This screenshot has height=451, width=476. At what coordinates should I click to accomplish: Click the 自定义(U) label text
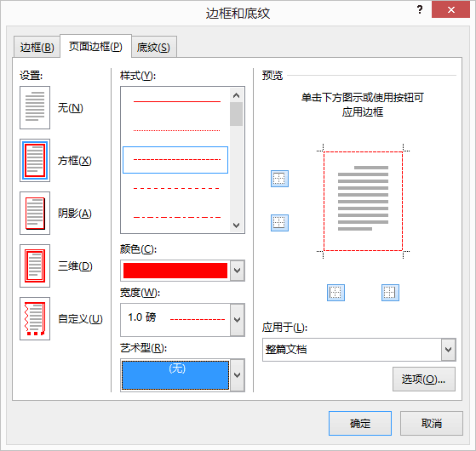tap(80, 319)
